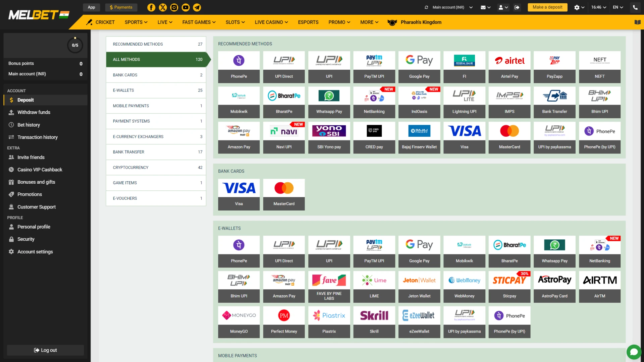This screenshot has width=644, height=362.
Task: Expand the PROMO dropdown menu
Action: pyautogui.click(x=339, y=22)
